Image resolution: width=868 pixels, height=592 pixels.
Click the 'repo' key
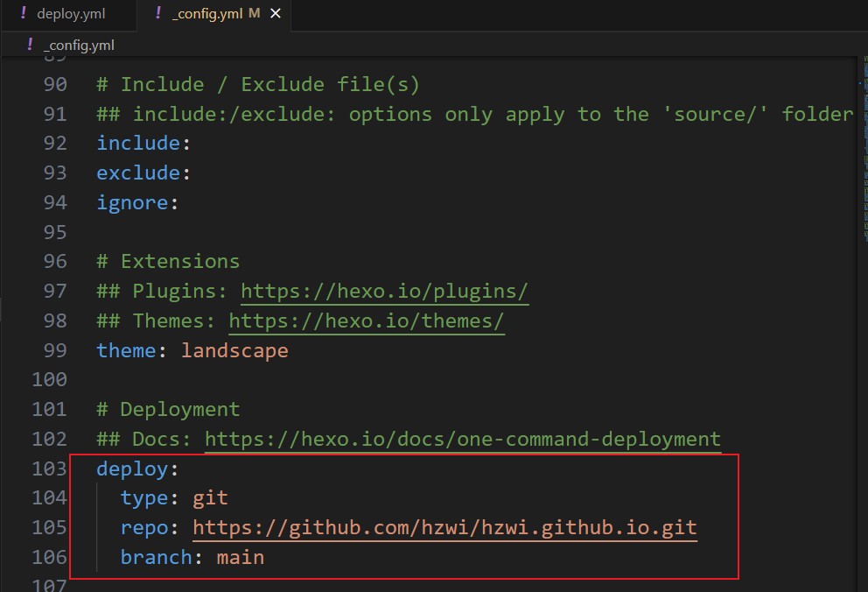click(x=144, y=528)
